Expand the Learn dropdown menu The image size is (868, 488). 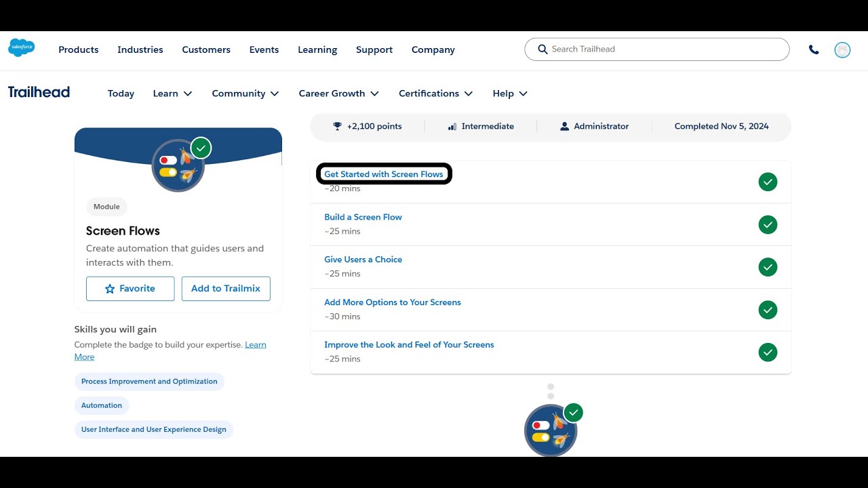(x=172, y=94)
